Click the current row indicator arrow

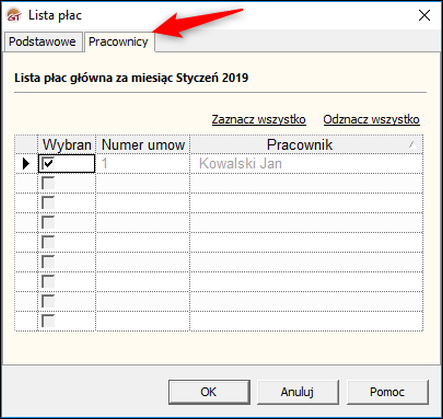pos(26,163)
